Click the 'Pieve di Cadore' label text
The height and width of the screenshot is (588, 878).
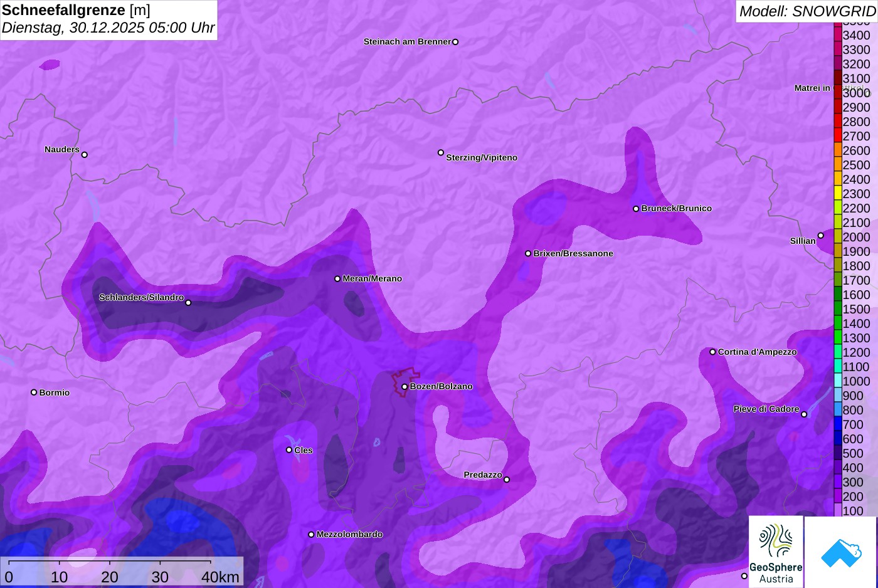click(x=766, y=409)
